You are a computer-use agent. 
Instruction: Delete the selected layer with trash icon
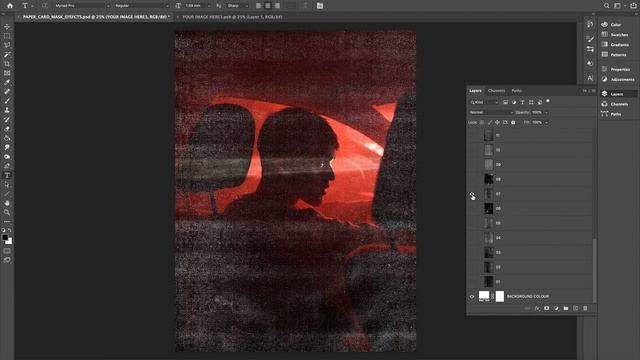[585, 309]
